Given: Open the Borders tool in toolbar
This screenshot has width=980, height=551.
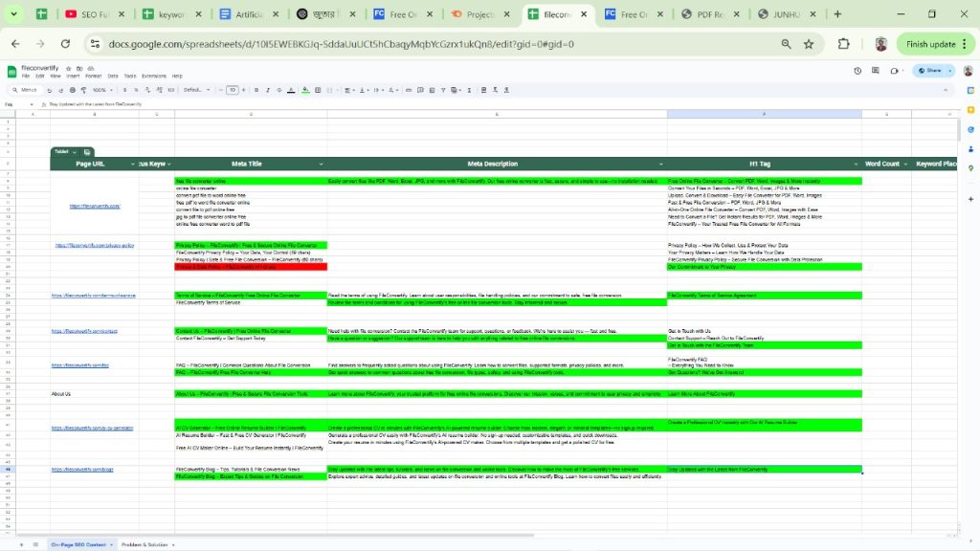Looking at the screenshot, I should [x=318, y=90].
